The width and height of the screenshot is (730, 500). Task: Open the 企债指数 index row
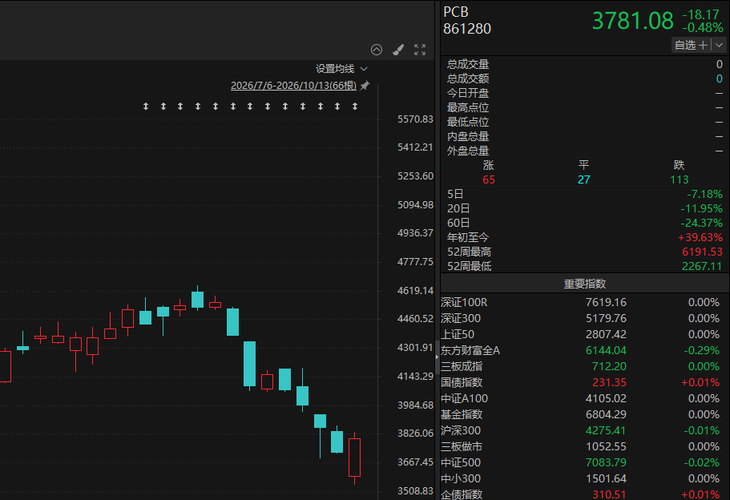click(x=585, y=494)
